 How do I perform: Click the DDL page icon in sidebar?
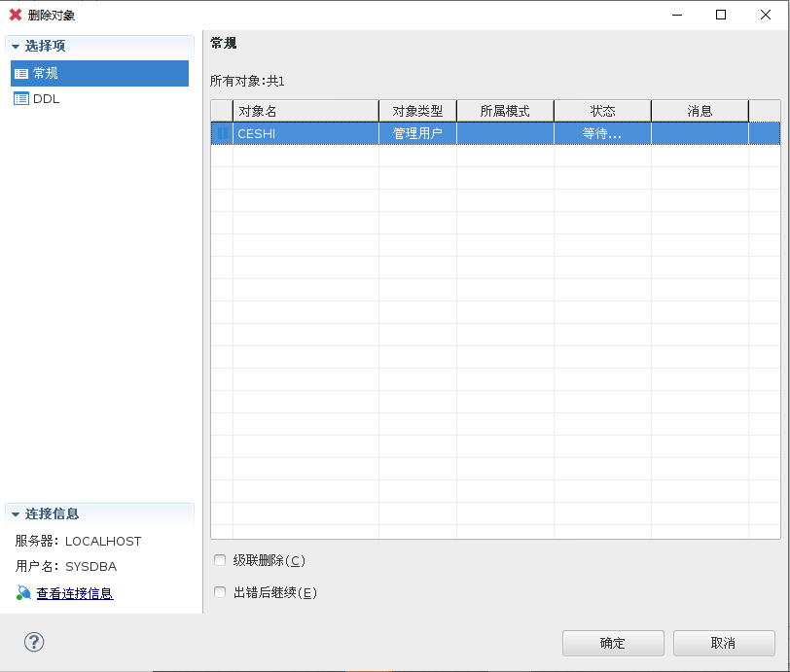[21, 98]
